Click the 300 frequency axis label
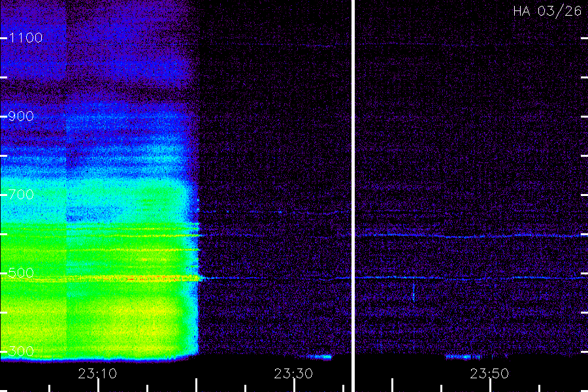Viewport: 588px width, 392px height. (21, 351)
